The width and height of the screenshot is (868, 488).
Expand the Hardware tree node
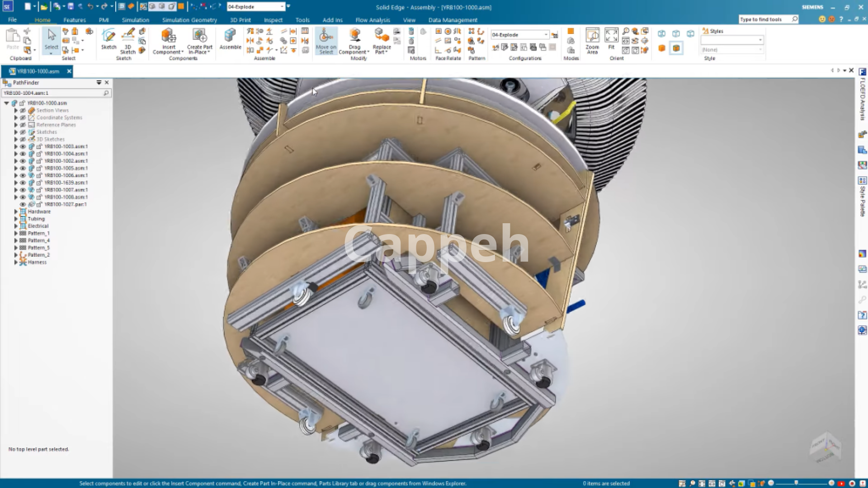click(16, 211)
